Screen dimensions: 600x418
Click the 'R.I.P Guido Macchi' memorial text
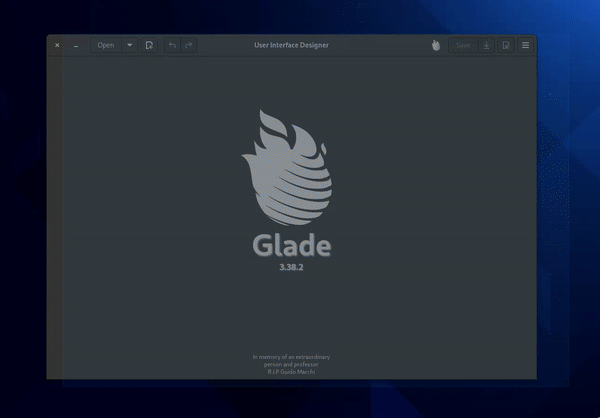291,372
